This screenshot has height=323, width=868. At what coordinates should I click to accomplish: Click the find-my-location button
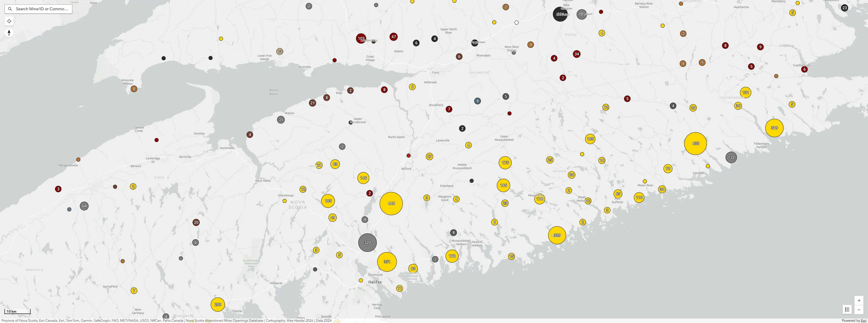coord(9,21)
